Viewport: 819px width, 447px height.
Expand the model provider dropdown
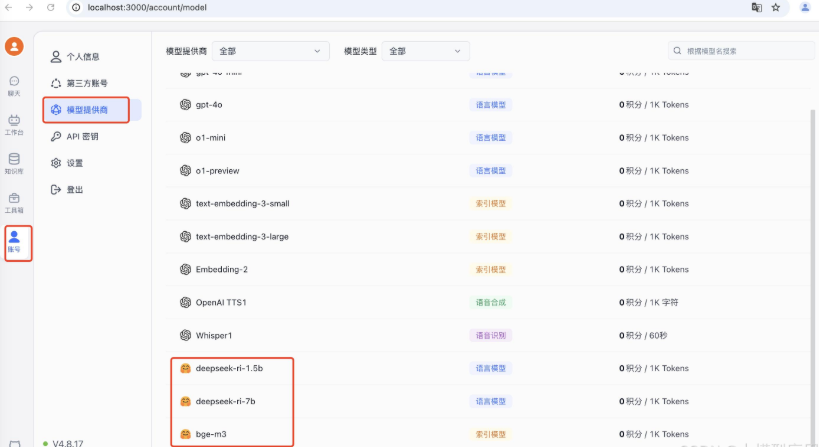pyautogui.click(x=271, y=51)
